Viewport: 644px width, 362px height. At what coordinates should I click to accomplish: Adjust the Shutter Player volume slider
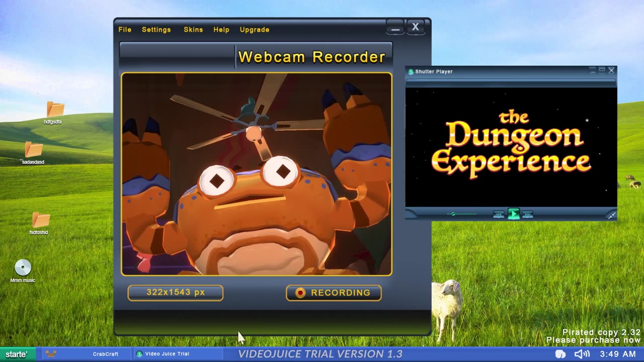coord(461,214)
